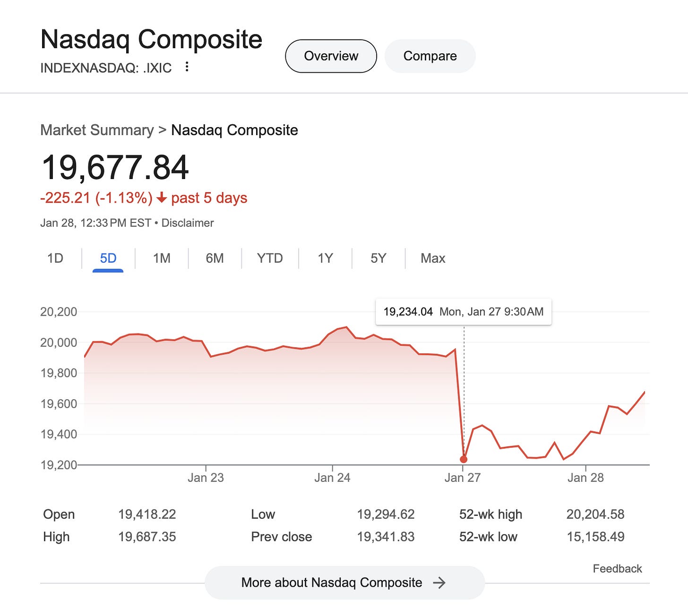This screenshot has width=688, height=616.
Task: View the YTD performance chart
Action: 269,258
